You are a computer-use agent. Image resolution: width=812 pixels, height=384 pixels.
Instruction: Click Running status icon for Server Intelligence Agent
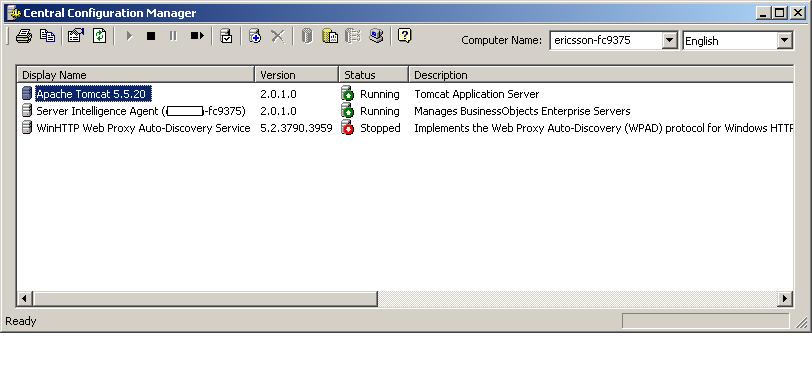pyautogui.click(x=347, y=110)
